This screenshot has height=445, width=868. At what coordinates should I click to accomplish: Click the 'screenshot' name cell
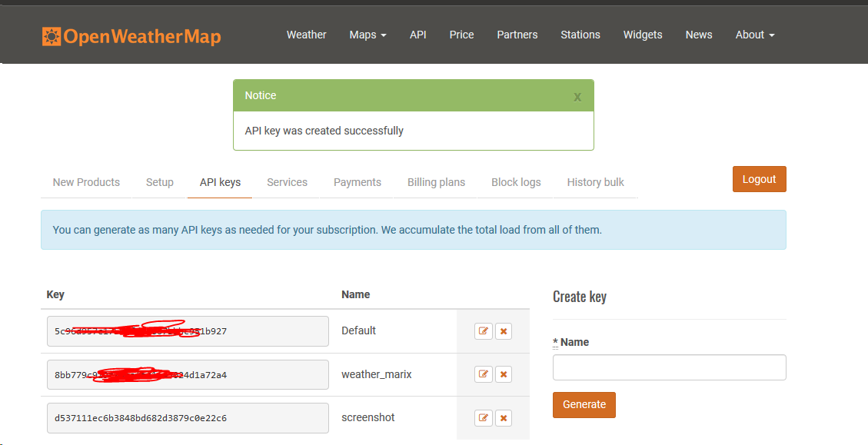tap(368, 417)
